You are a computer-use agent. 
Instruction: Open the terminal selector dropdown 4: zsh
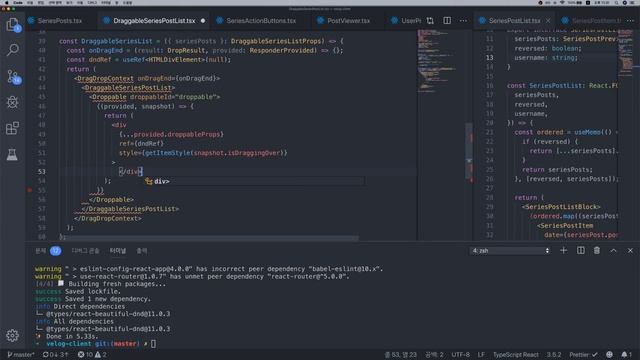click(x=510, y=251)
